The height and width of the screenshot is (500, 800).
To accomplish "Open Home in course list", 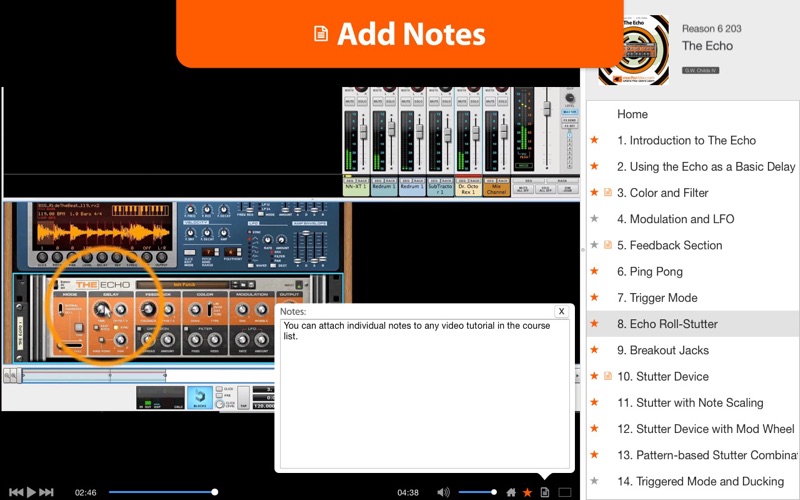I will click(632, 114).
